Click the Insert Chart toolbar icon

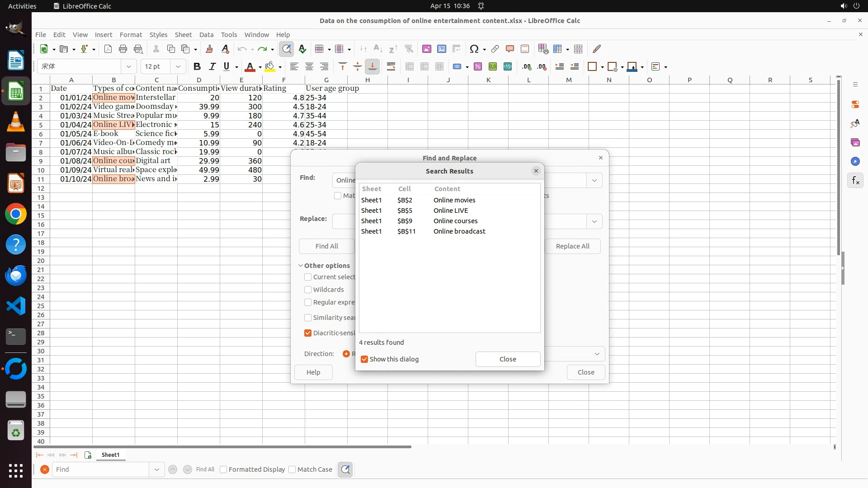442,49
